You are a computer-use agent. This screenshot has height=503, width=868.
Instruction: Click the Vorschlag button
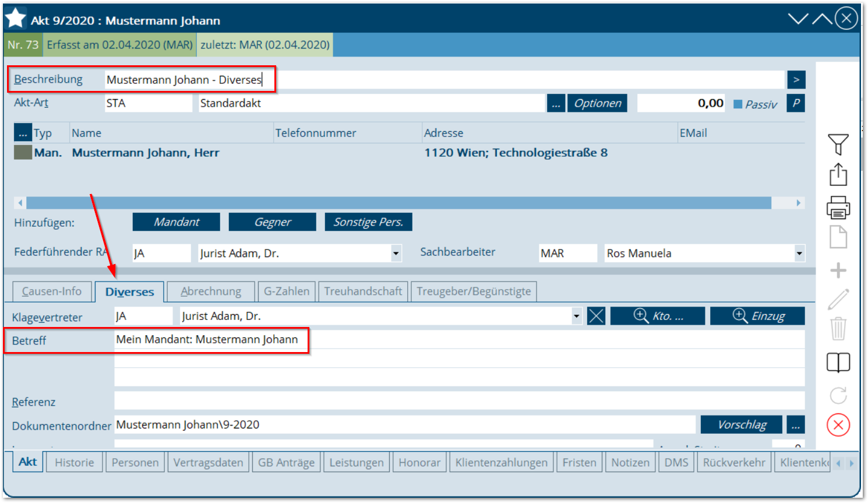tap(742, 425)
